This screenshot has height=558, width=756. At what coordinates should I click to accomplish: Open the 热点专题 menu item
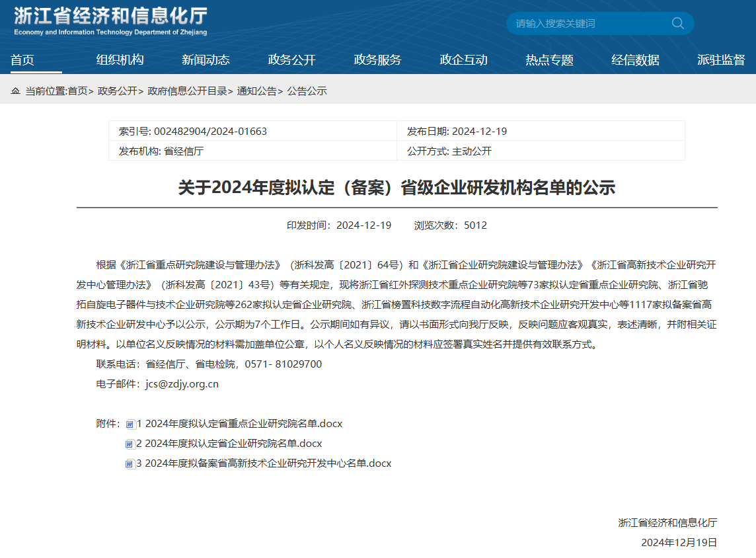coord(549,60)
